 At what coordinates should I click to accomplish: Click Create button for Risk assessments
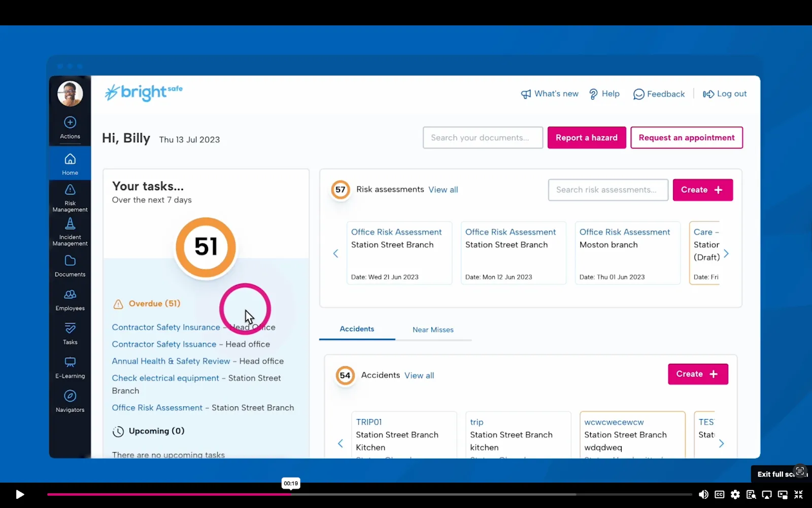tap(702, 190)
